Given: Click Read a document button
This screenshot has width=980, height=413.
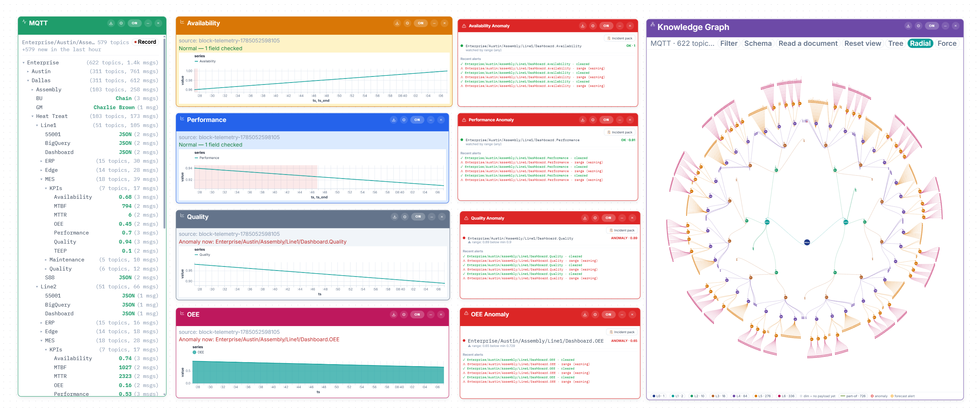Looking at the screenshot, I should (808, 43).
